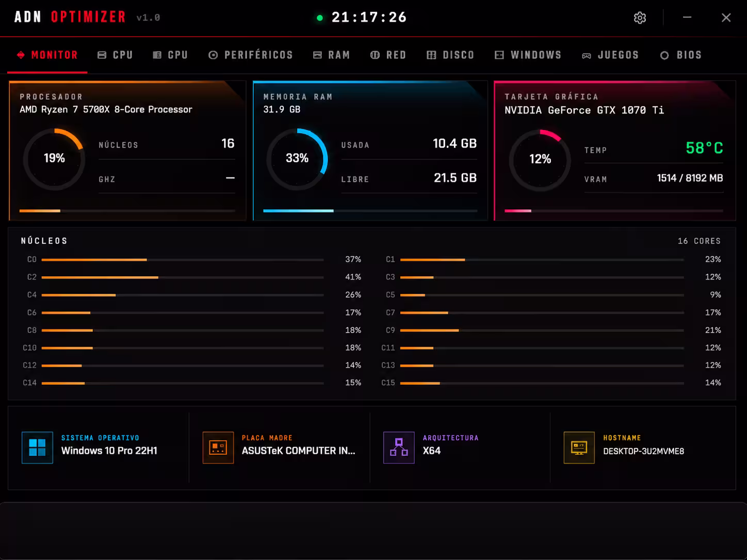747x560 pixels.
Task: Click the graphics card usage ring
Action: click(x=540, y=160)
